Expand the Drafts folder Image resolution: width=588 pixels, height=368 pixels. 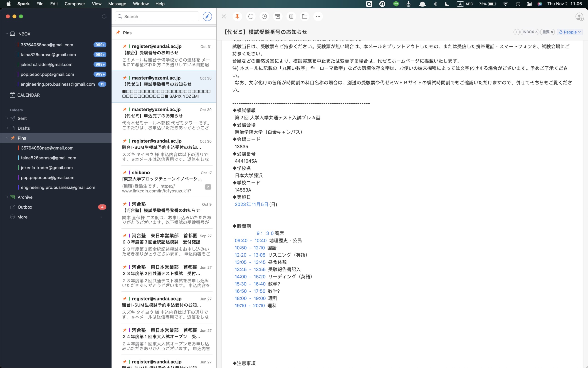pyautogui.click(x=7, y=128)
